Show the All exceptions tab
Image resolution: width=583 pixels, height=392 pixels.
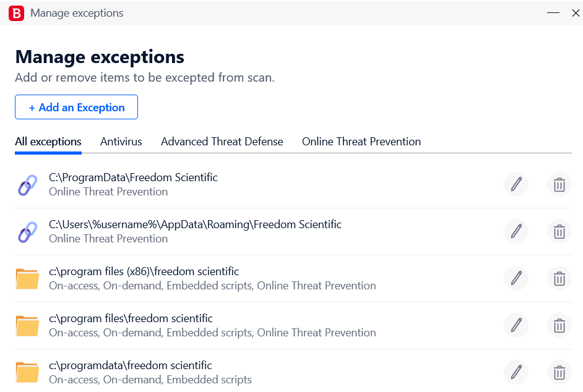(x=48, y=142)
